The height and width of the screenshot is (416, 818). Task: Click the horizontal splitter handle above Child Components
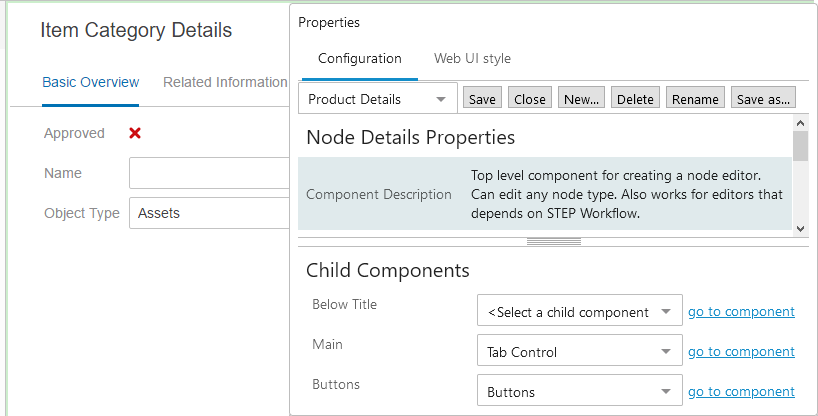click(546, 242)
